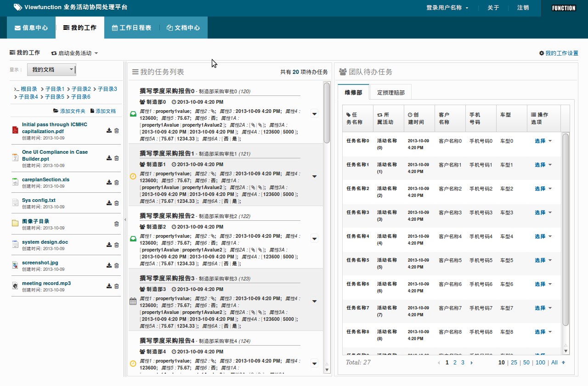Screen dimensions: 588x386
Task: Expand actions for 撰写季度采购报告4
Action: click(315, 364)
